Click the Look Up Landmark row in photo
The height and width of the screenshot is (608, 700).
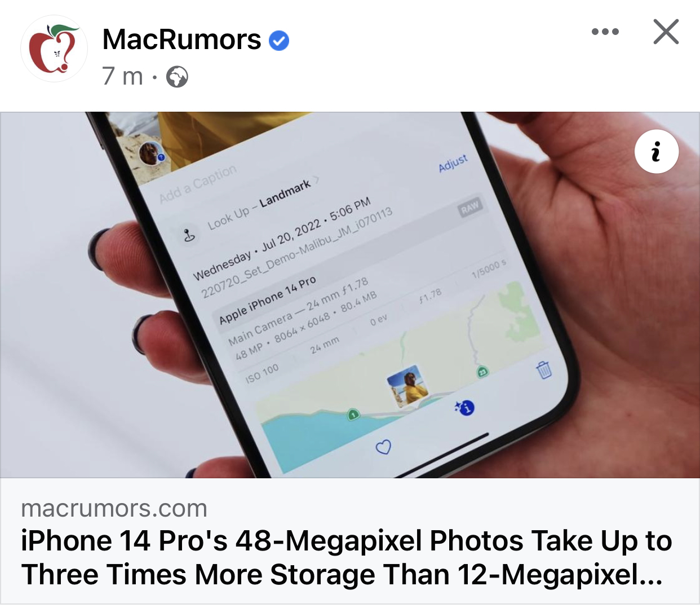[259, 205]
